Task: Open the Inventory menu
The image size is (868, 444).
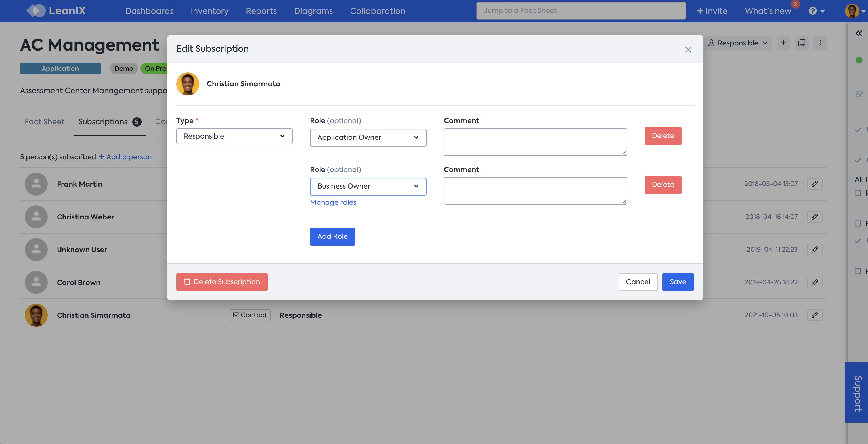Action: point(209,11)
